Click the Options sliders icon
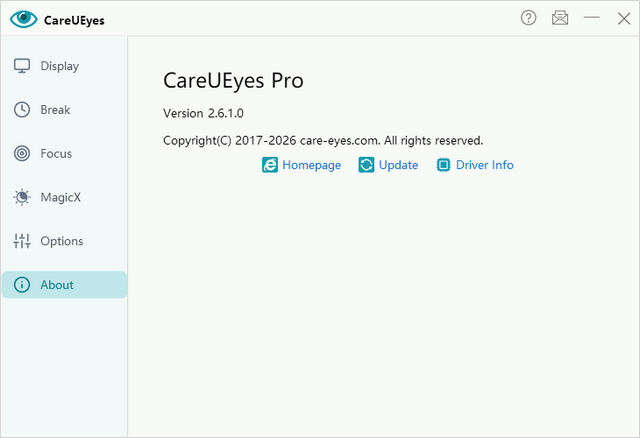Screen dimensions: 640x438 [x=22, y=241]
